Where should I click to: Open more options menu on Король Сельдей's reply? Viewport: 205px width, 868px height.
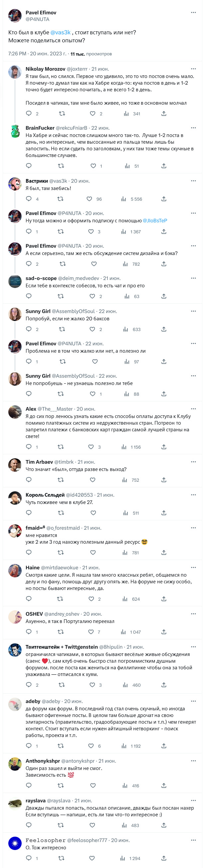(x=193, y=495)
